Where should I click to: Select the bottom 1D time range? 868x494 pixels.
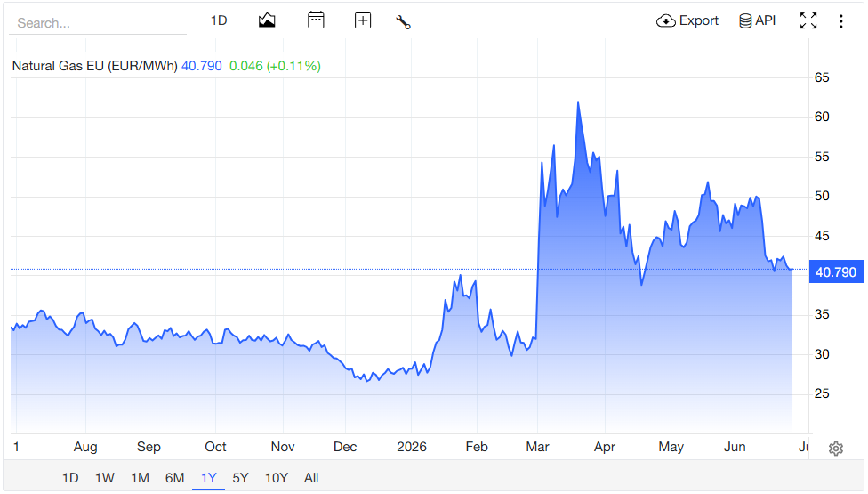(x=70, y=477)
